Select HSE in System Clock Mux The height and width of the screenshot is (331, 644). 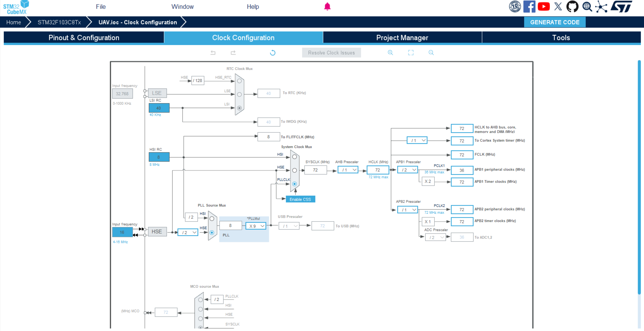[294, 170]
